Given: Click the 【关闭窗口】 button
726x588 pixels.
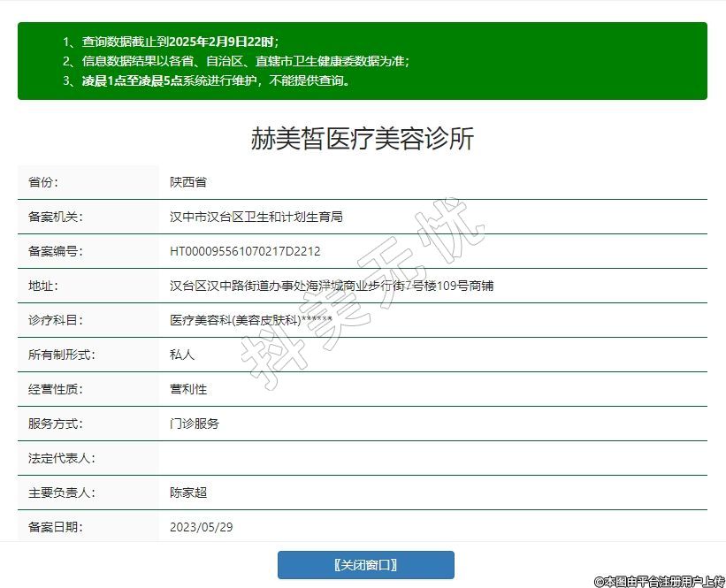Looking at the screenshot, I should point(365,565).
